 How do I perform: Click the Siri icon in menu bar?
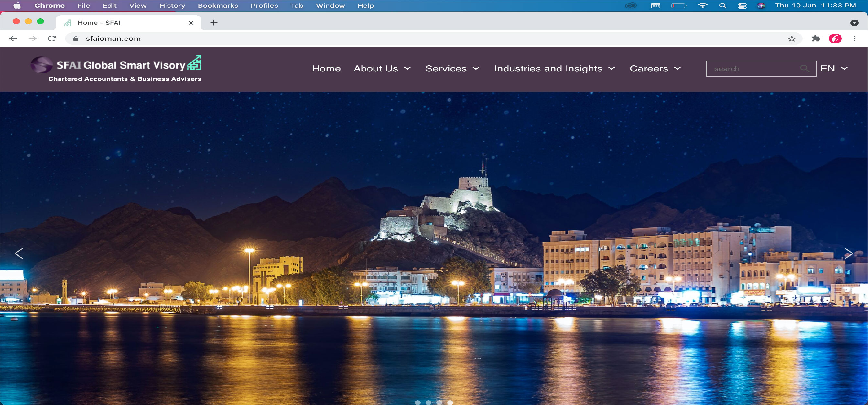(761, 6)
